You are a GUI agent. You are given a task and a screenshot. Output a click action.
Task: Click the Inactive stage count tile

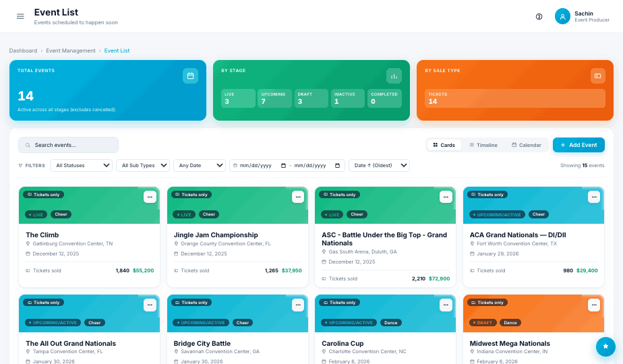point(348,98)
